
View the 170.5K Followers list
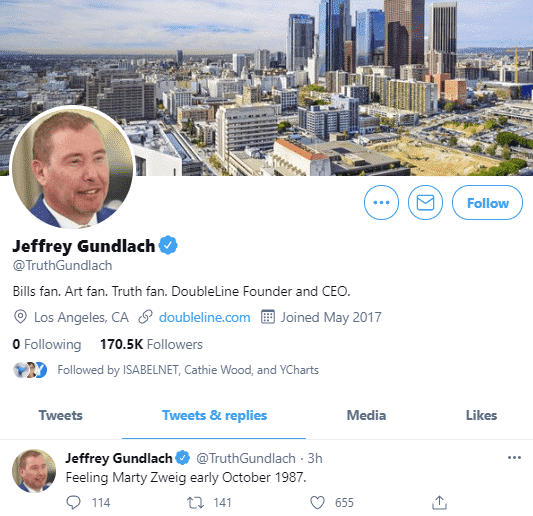151,344
